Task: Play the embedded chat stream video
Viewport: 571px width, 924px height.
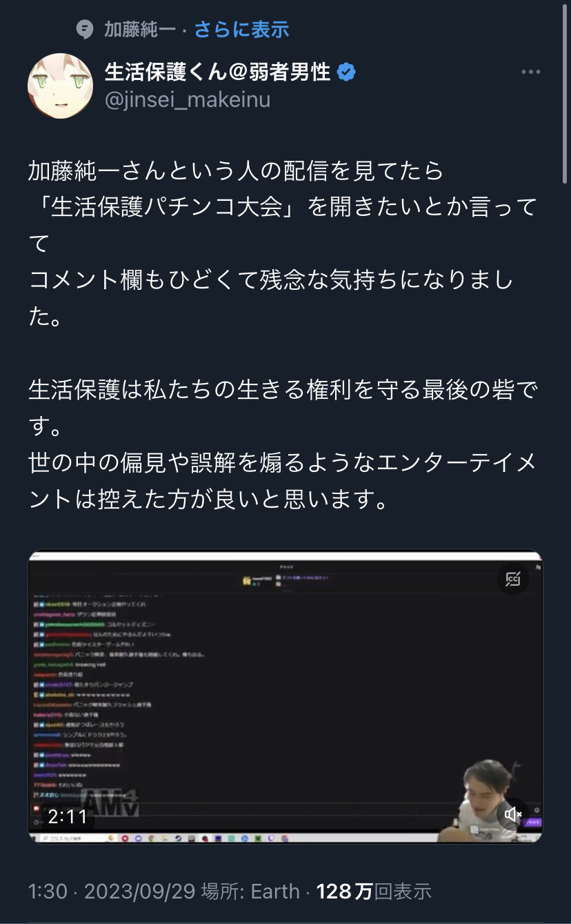Action: click(285, 696)
